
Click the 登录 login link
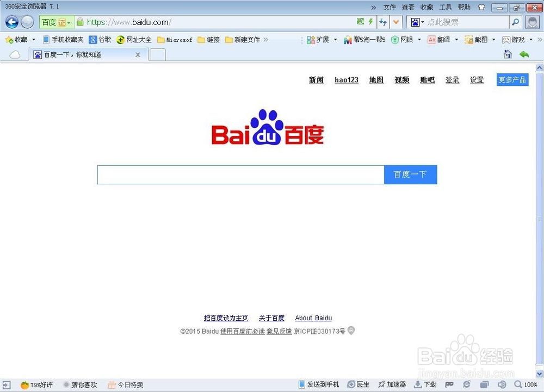point(453,80)
